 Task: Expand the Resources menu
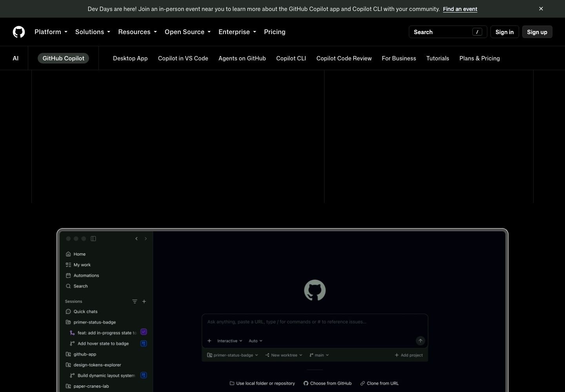137,32
